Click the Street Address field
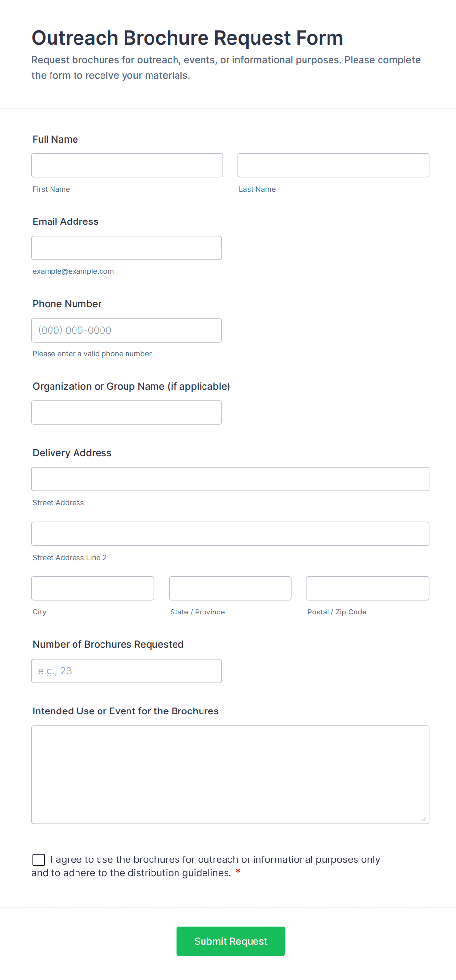 [230, 479]
